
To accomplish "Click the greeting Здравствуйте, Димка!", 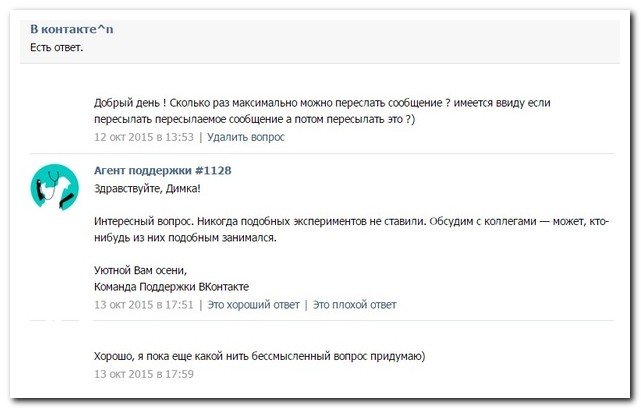I will tap(147, 187).
